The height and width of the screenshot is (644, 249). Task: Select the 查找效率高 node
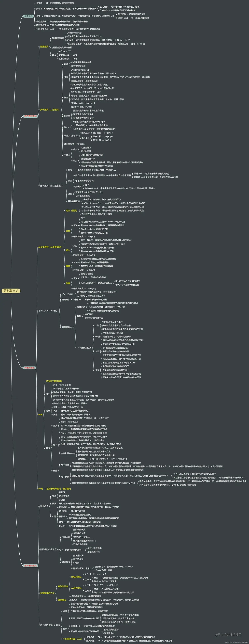pyautogui.click(x=86, y=151)
